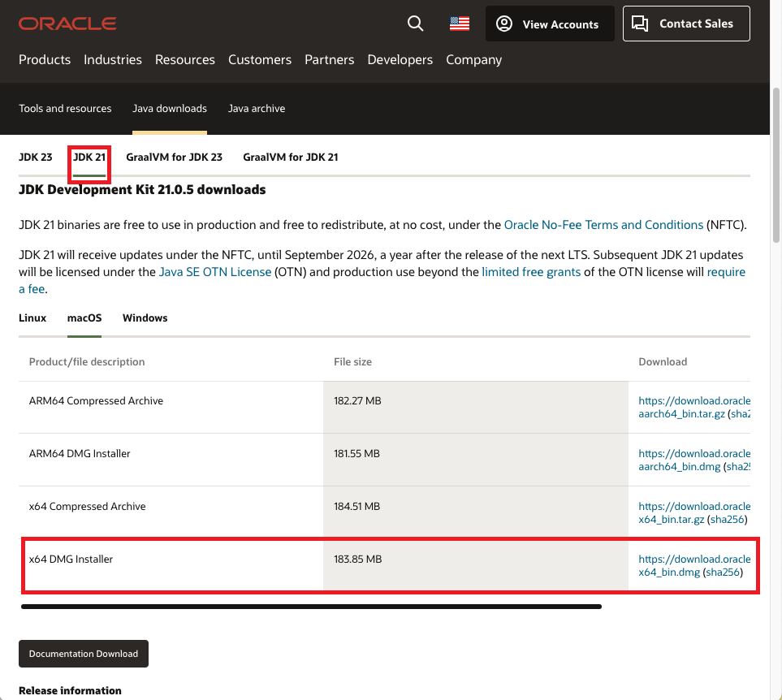Viewport: 782px width, 700px height.
Task: Switch to the JDK 23 tab
Action: pyautogui.click(x=36, y=157)
